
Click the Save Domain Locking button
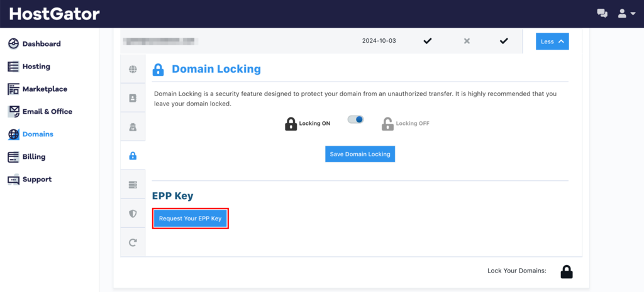coord(360,154)
